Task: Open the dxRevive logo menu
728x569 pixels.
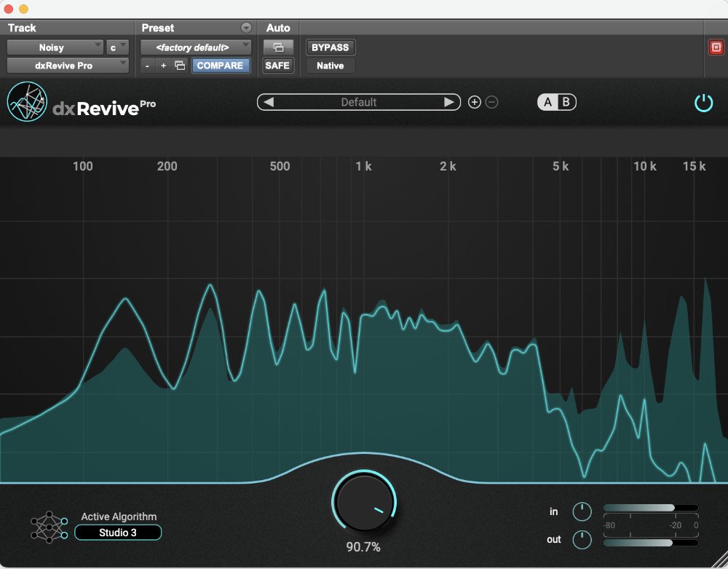Action: (x=26, y=101)
